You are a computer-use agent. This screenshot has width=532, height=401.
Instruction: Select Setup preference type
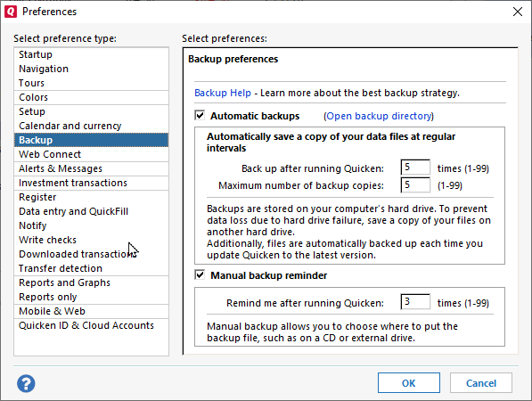tap(91, 111)
